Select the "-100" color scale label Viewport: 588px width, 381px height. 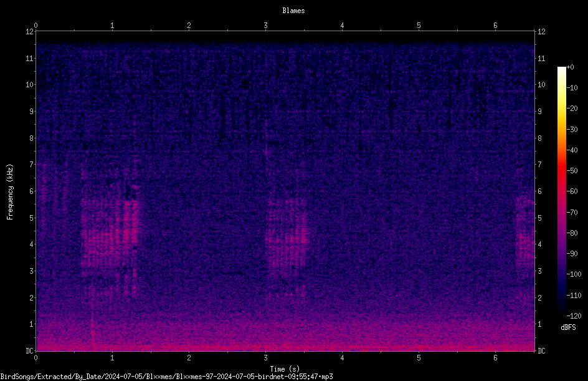click(574, 274)
